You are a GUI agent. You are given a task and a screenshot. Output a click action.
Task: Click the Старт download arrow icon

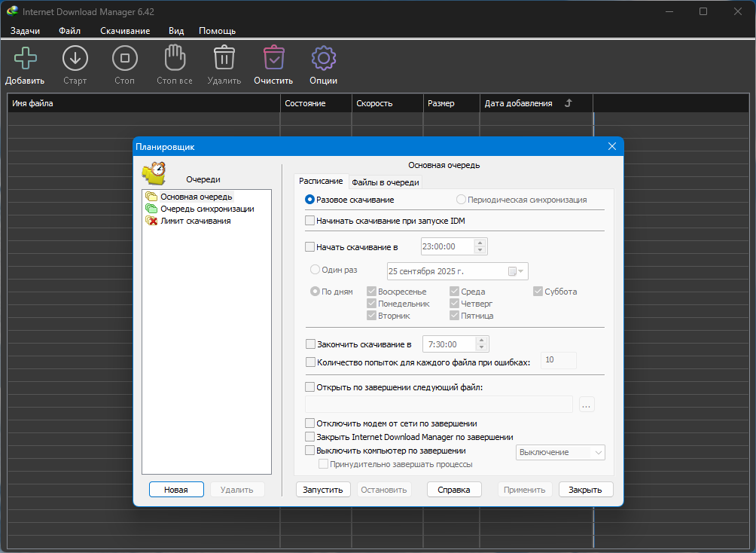tap(75, 59)
